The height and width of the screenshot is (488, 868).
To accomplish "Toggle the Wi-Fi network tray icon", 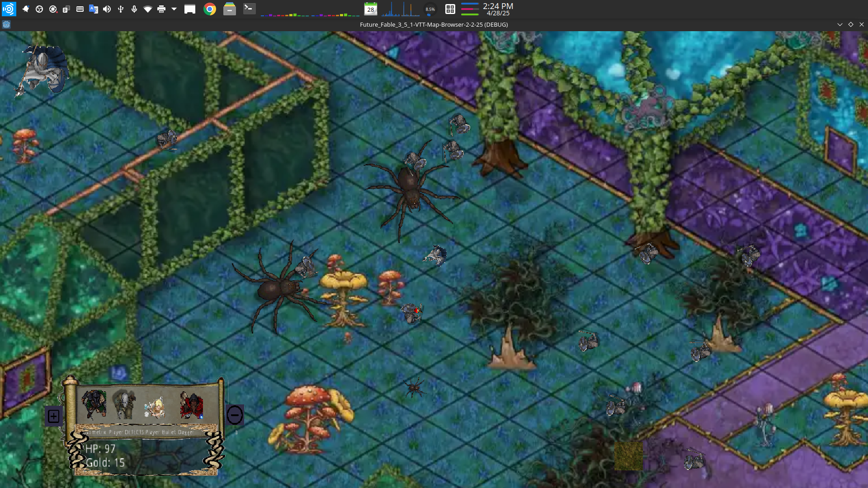I will click(x=148, y=9).
